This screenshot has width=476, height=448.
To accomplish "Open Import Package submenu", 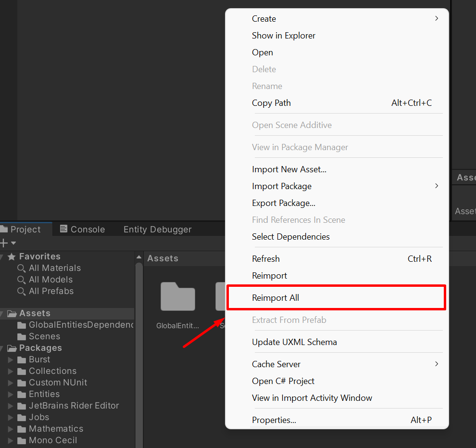I will click(337, 186).
